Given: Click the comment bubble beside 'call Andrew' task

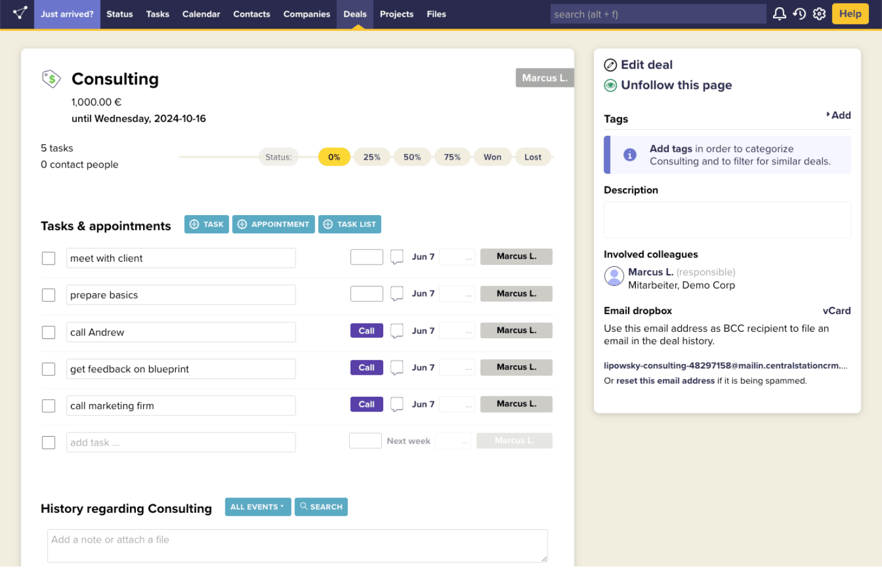Looking at the screenshot, I should [x=396, y=331].
